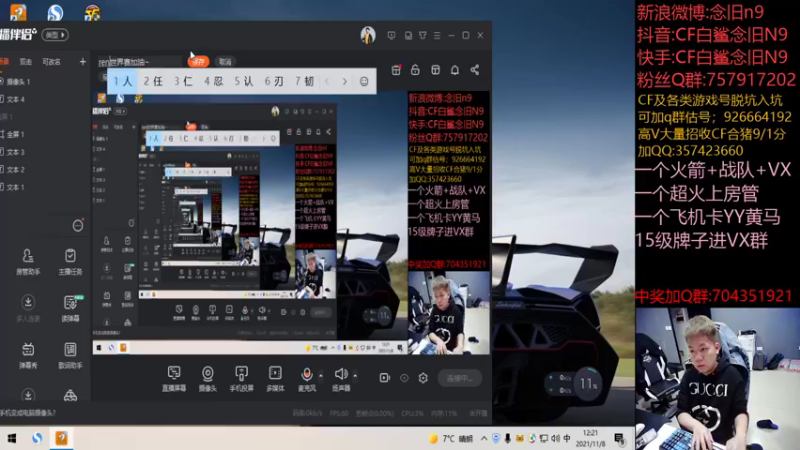Toggle the video recording icon in the bottom toolbar
The height and width of the screenshot is (450, 800).
385,378
